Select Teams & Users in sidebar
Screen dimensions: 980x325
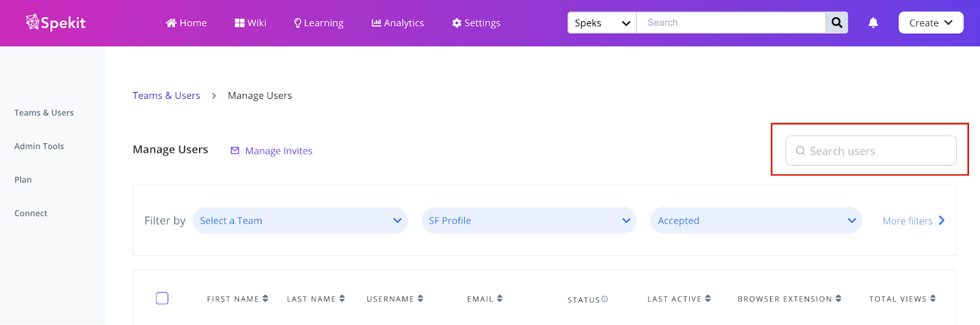tap(44, 113)
